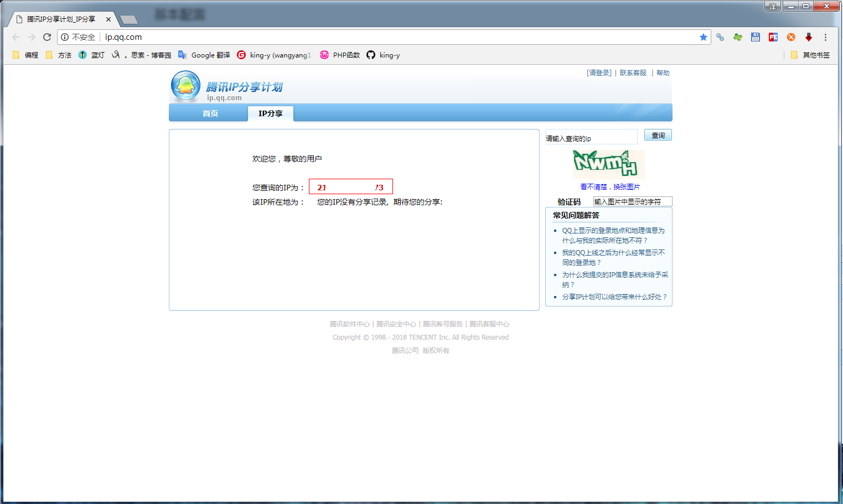This screenshot has width=843, height=504.
Task: Click the 腾讯公司 版权所有 footer text
Action: pyautogui.click(x=421, y=350)
